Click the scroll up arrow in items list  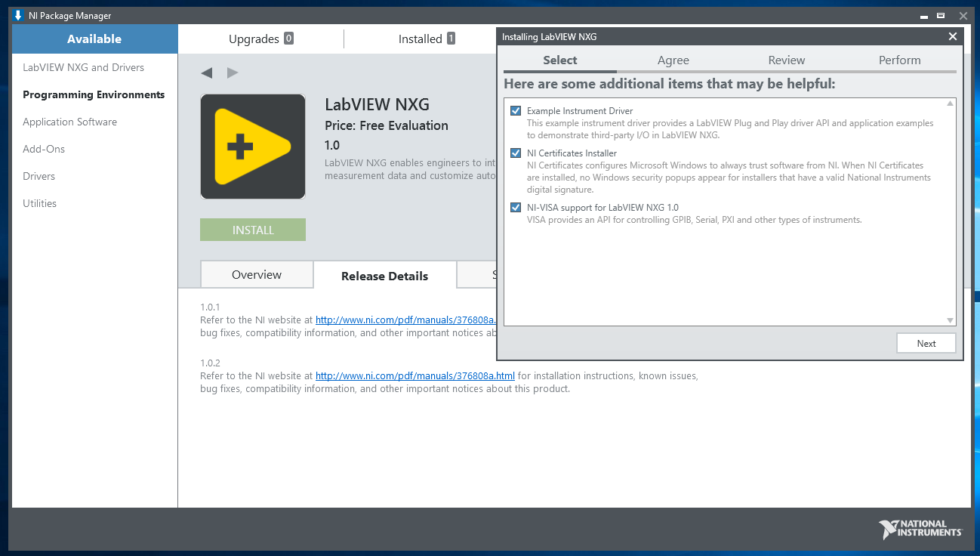coord(950,103)
